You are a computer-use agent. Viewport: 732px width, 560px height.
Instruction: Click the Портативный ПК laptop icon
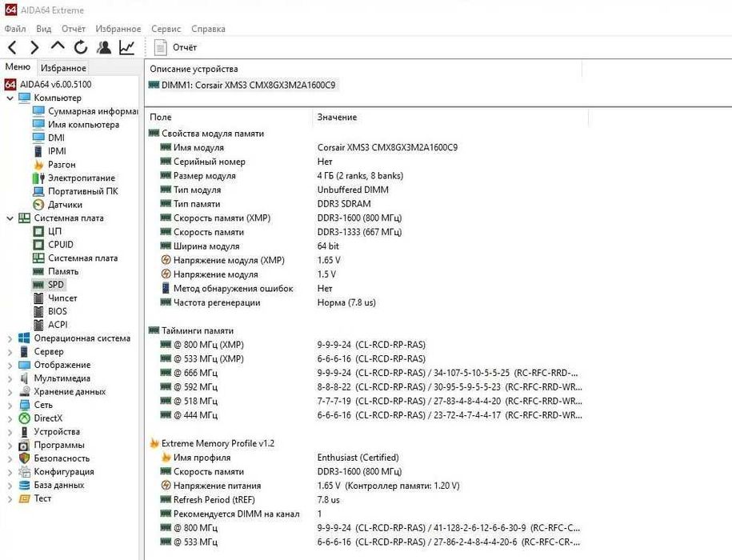click(38, 191)
